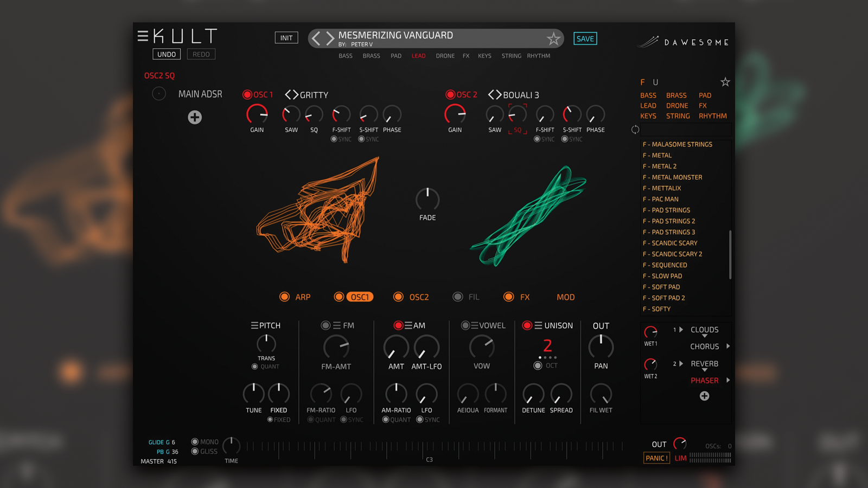This screenshot has width=868, height=488.
Task: Select the LEAD category under the preset name
Action: pyautogui.click(x=418, y=56)
